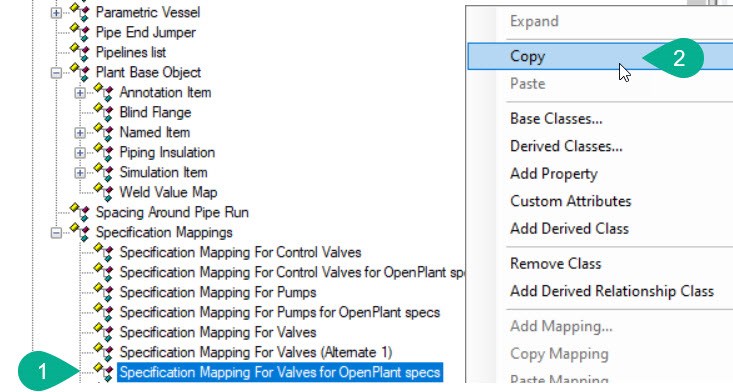Image resolution: width=733 pixels, height=392 pixels.
Task: Click the icon next to Blind Flange
Action: pyautogui.click(x=103, y=112)
